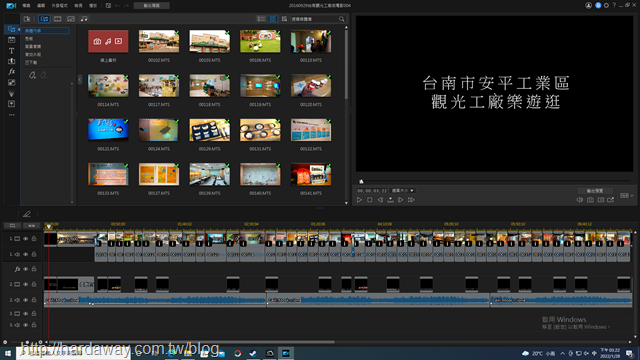Viewport: 640px width, 360px height.
Task: Open the preview quality dropdown next to timecode
Action: (x=403, y=191)
